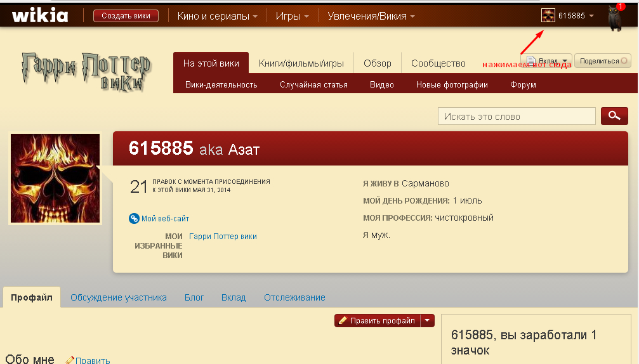This screenshot has width=639, height=364.
Task: Open Вики-деятельность submenu item
Action: (221, 85)
